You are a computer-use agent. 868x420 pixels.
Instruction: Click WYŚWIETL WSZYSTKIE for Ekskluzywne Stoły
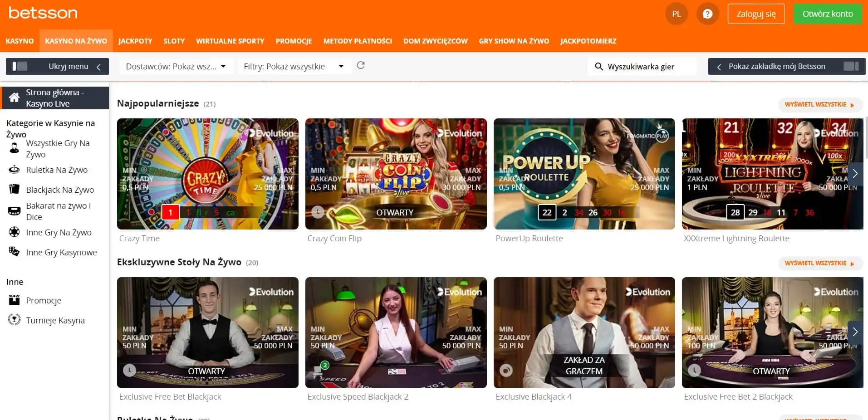pos(820,263)
